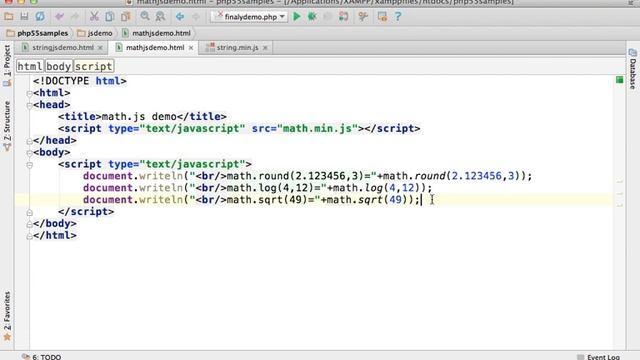
Task: Select body in structure breadcrumb
Action: [58, 66]
